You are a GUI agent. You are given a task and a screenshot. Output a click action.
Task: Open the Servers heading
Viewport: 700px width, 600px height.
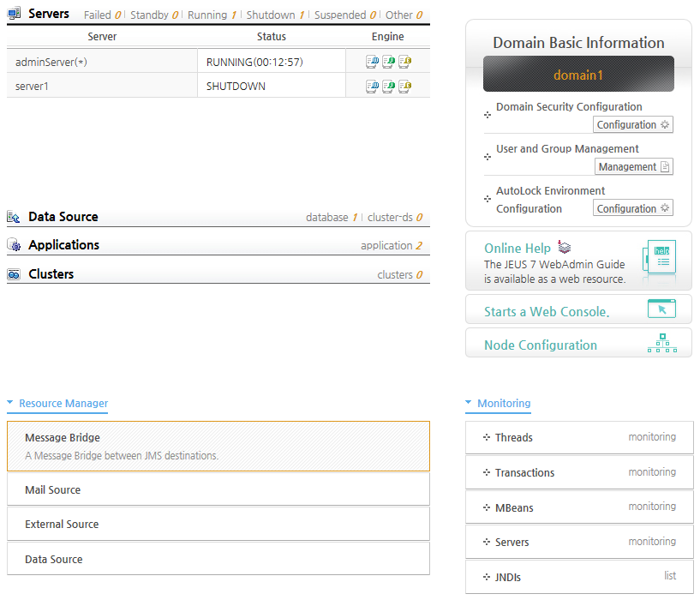[x=49, y=14]
